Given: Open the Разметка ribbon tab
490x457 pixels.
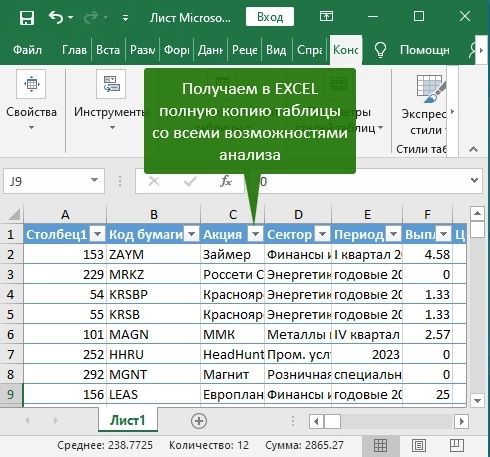Looking at the screenshot, I should (142, 50).
